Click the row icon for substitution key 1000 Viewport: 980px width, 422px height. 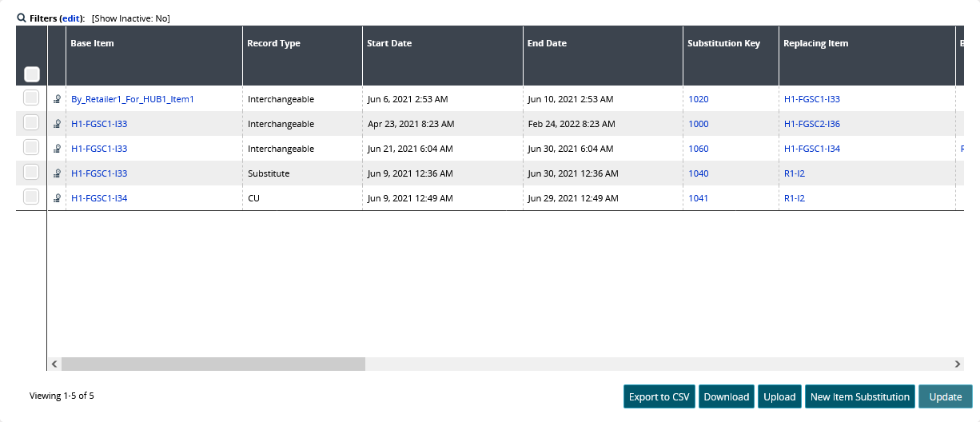tap(58, 125)
